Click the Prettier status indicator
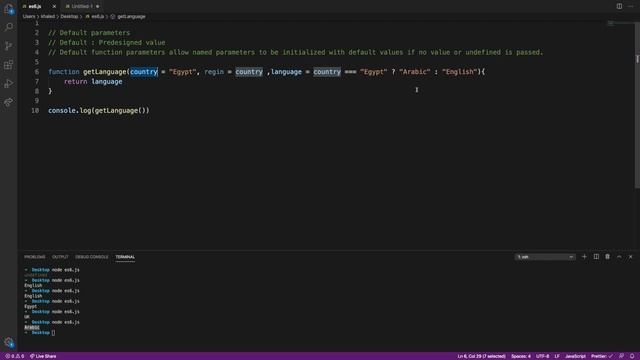 (602, 356)
